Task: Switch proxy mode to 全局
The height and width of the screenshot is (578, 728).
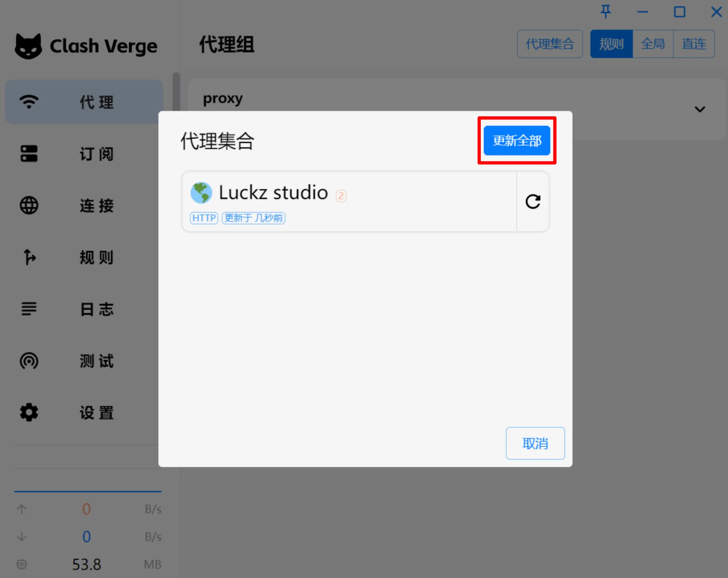Action: (x=653, y=44)
